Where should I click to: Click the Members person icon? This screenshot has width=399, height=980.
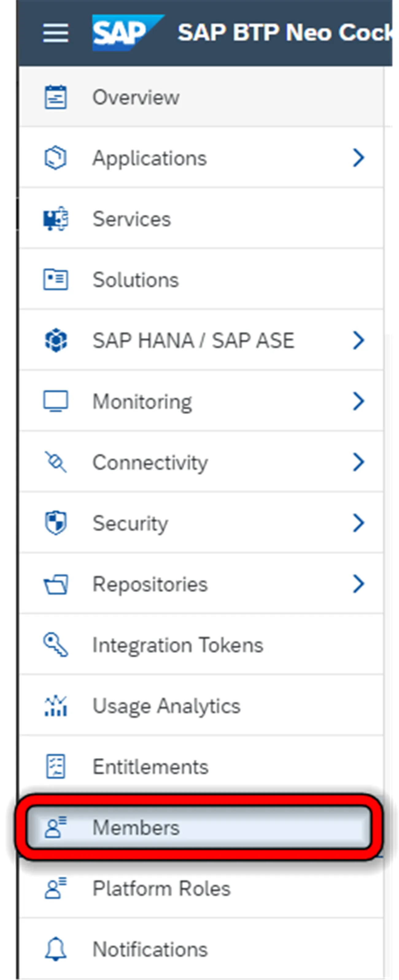click(56, 828)
